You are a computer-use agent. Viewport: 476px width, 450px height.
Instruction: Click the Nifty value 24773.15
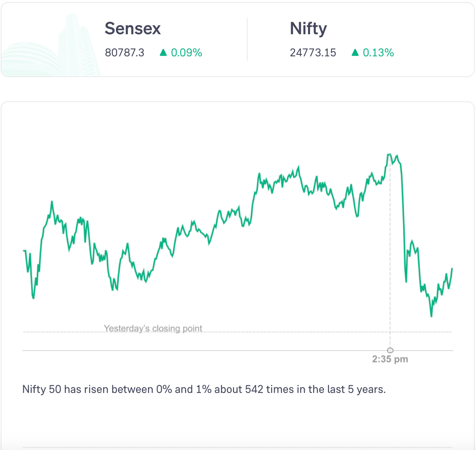pos(313,53)
